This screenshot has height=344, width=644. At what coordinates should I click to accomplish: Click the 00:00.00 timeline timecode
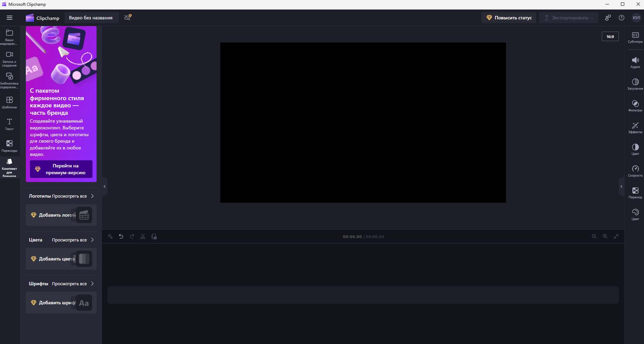(352, 237)
